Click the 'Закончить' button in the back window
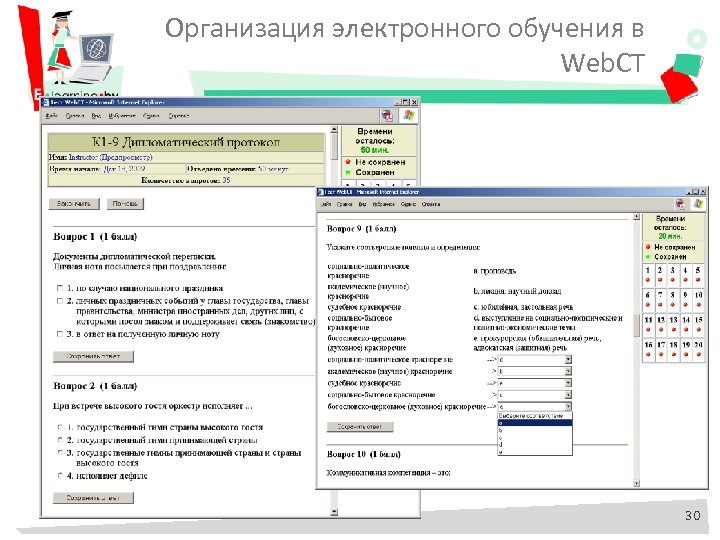Screen dimensions: 720x540 (74, 203)
